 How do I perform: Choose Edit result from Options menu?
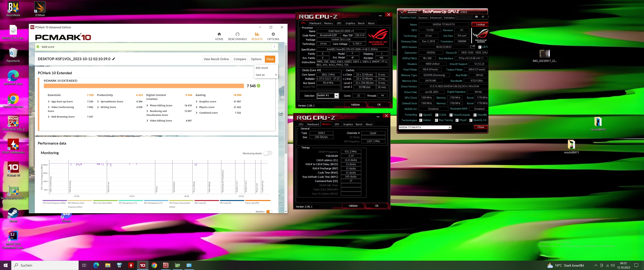(266, 68)
